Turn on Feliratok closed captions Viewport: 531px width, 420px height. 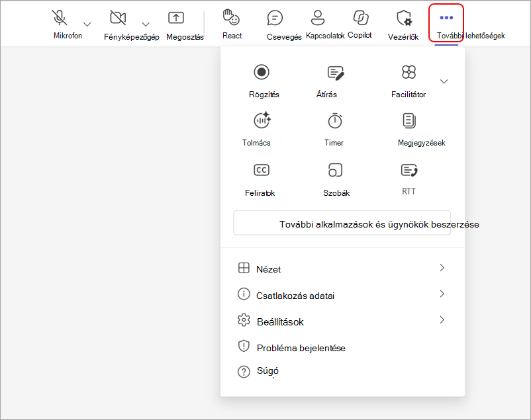coord(262,170)
